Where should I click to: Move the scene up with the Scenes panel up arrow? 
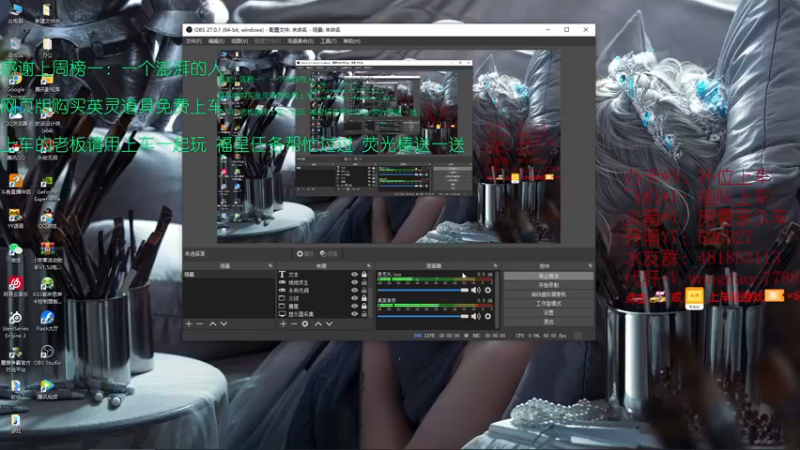pos(213,324)
